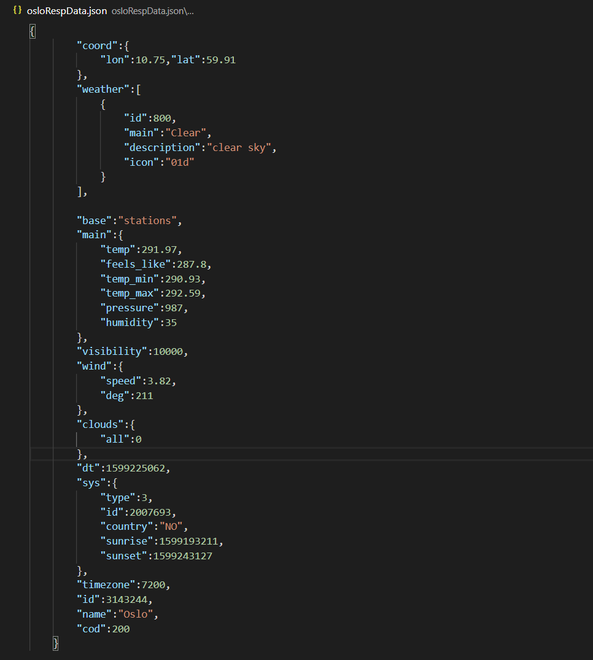Click the "timezone" key
Viewport: 593px width, 660px height.
(x=106, y=585)
